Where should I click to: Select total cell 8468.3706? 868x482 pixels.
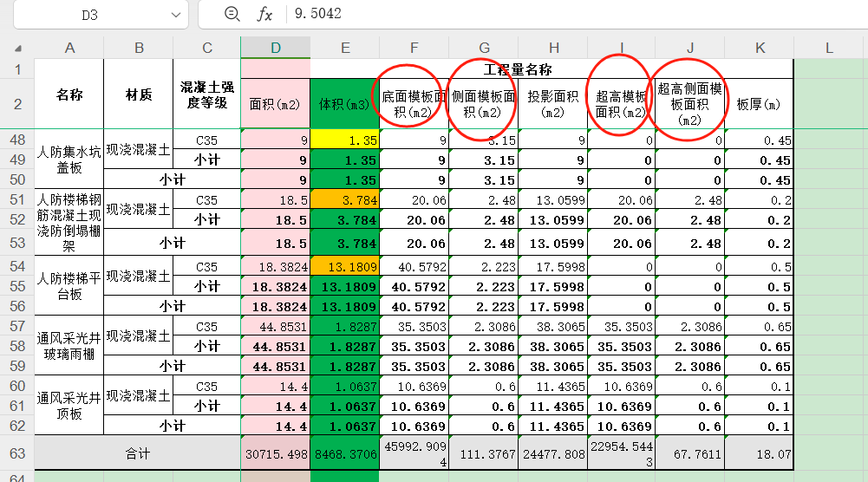point(345,453)
